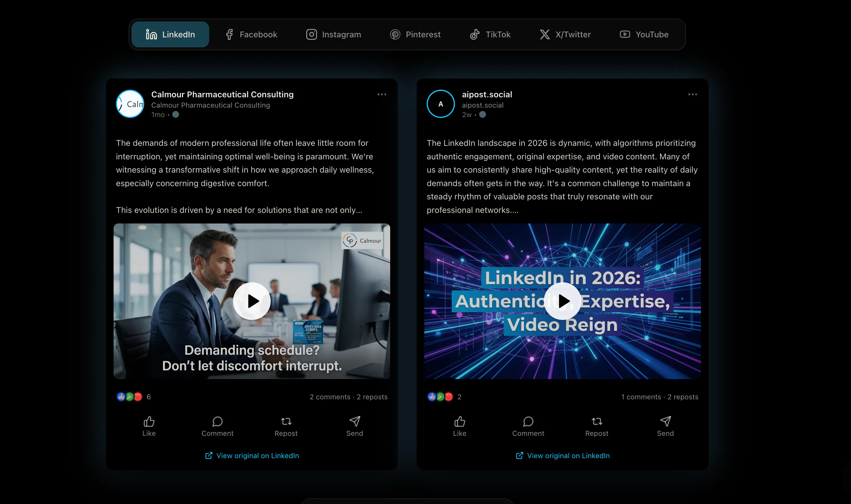The image size is (851, 504).
Task: Send the Calmour Pharmaceutical post
Action: (355, 426)
